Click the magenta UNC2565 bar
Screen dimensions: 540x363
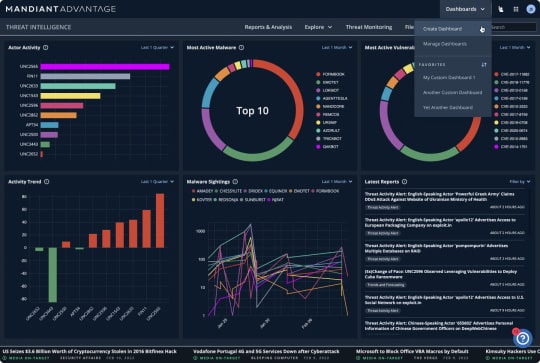tap(105, 66)
